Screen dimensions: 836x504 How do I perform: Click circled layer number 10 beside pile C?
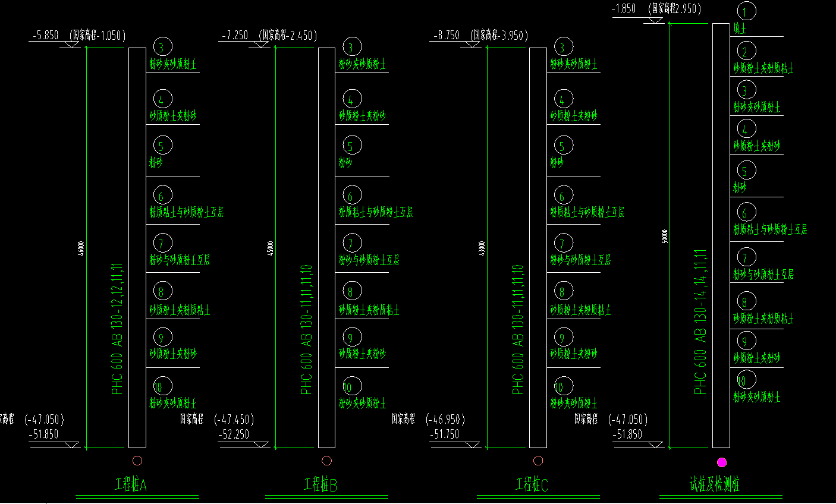coord(562,386)
